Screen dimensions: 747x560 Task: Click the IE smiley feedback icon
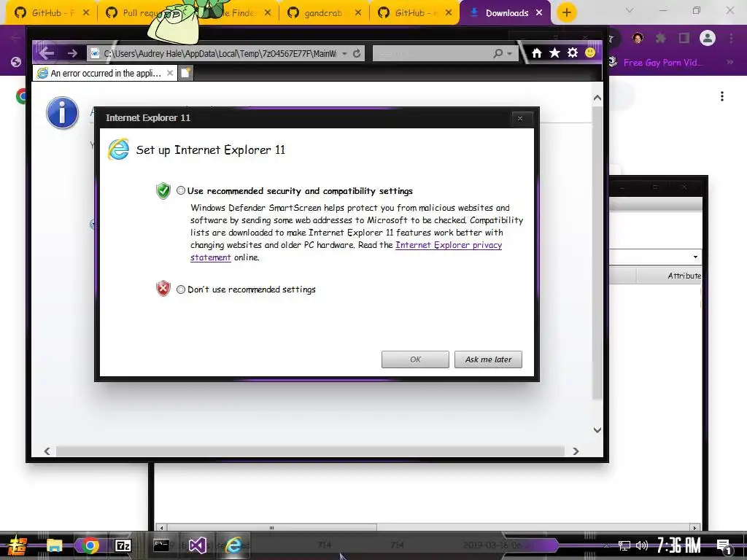589,52
